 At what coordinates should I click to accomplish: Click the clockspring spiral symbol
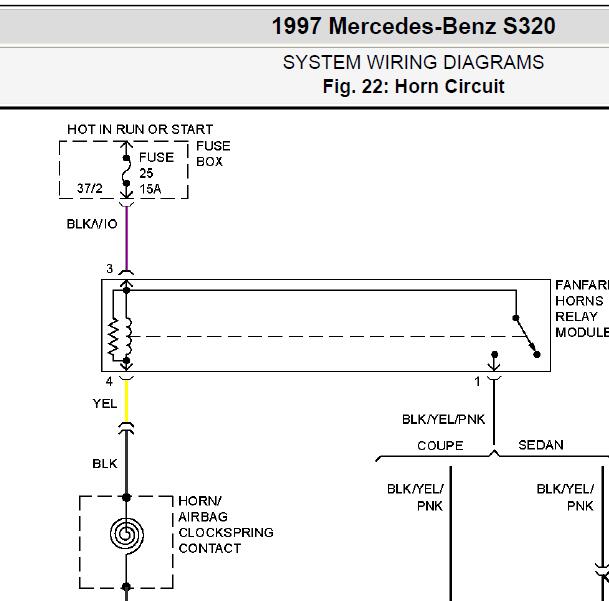(127, 535)
